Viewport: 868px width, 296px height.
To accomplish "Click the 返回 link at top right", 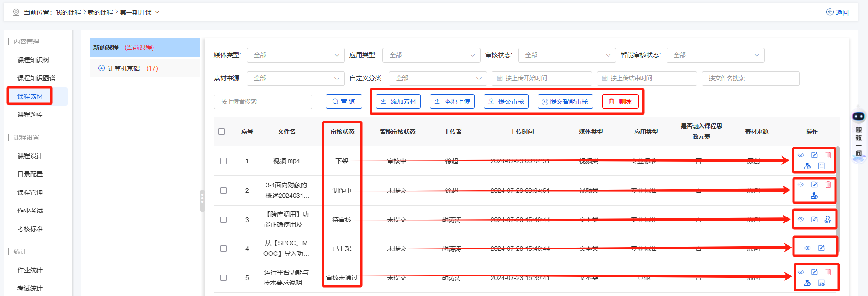I will pyautogui.click(x=842, y=12).
